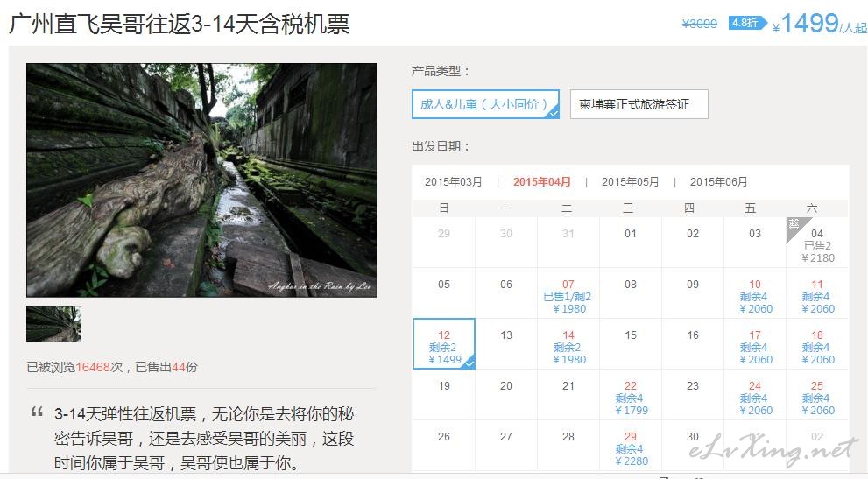This screenshot has height=479, width=868.
Task: Select April 12 departure at ¥1499
Action: (x=444, y=347)
